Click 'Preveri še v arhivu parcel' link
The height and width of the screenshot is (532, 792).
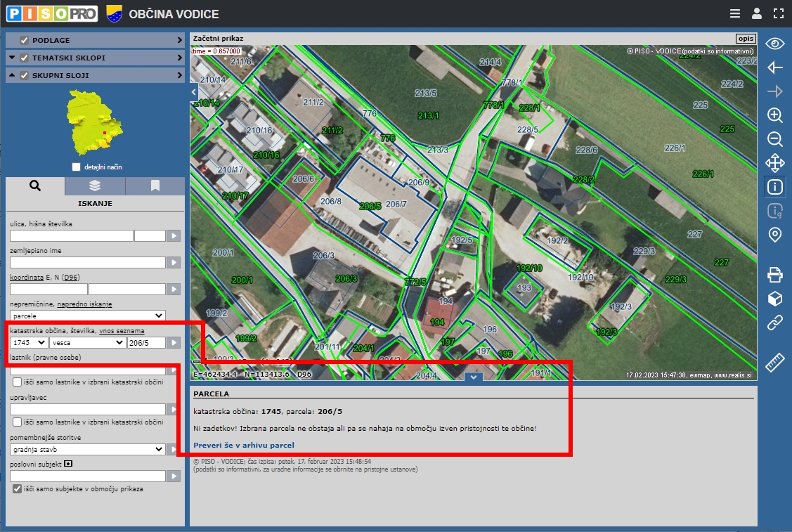(x=243, y=445)
